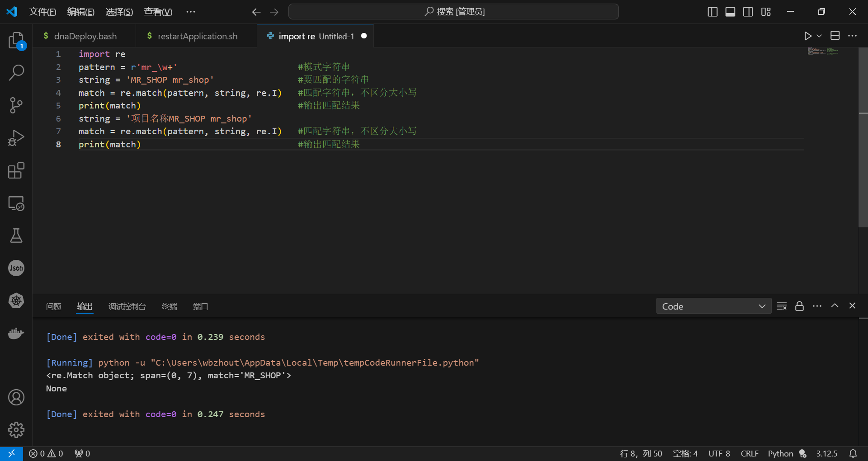Select interpreter 3.12.5
868x461 pixels.
[x=826, y=453]
